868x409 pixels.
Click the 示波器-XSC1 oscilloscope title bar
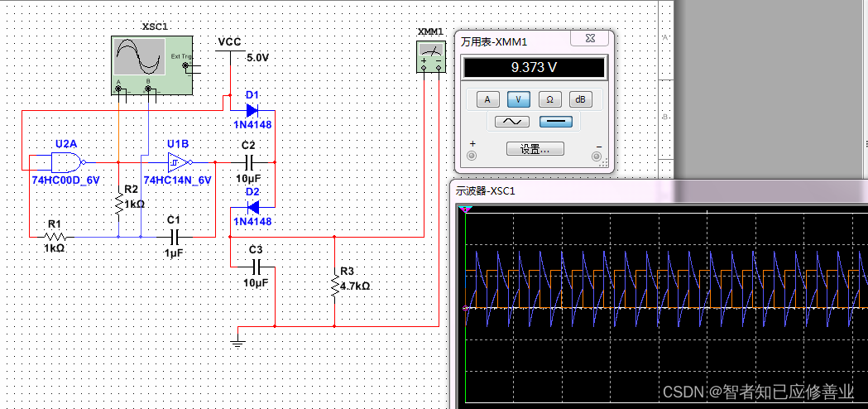tap(659, 191)
